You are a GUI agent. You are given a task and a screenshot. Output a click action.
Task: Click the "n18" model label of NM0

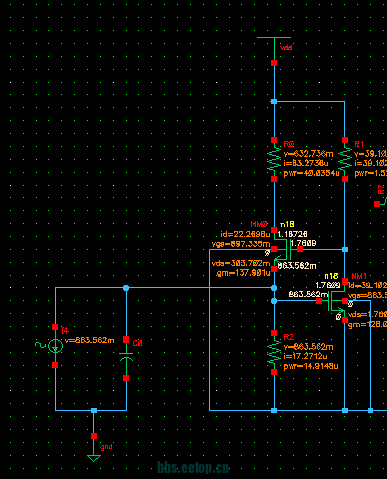coord(287,224)
